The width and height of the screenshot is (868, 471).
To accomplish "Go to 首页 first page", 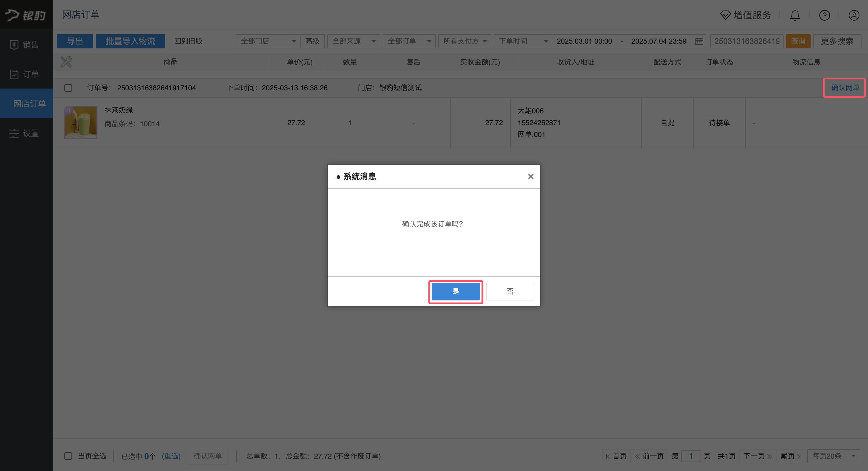I will [616, 456].
